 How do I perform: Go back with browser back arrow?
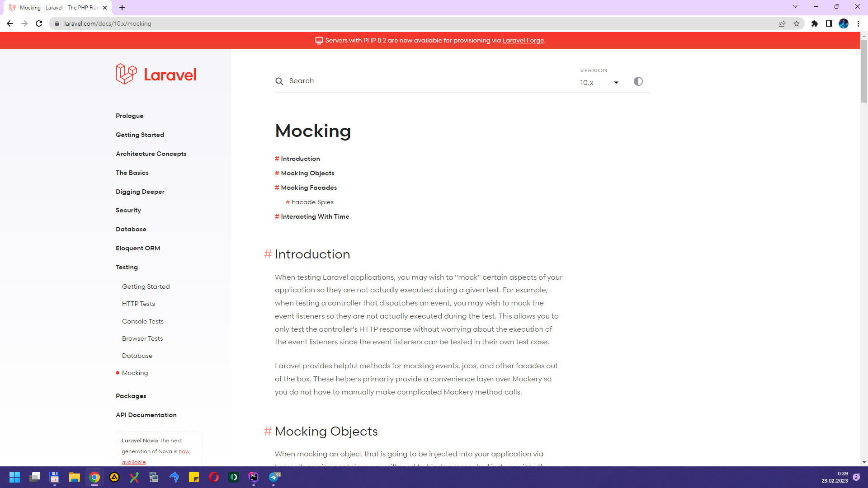point(10,23)
